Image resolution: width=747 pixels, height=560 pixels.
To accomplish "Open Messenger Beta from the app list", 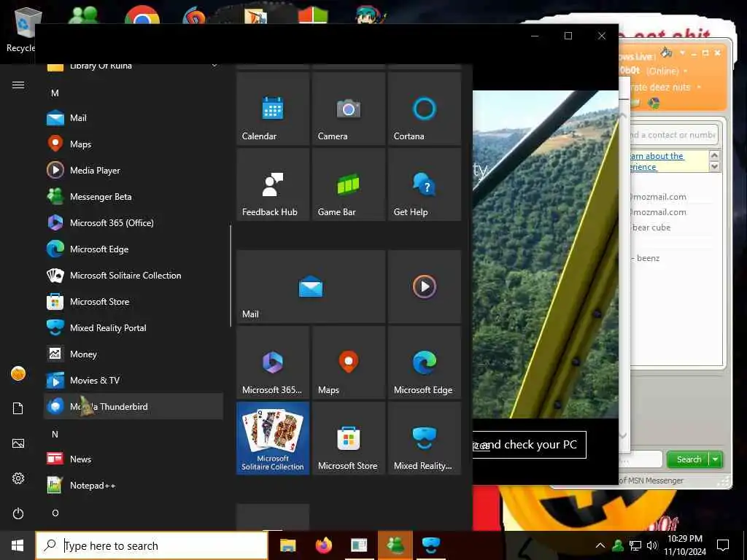I will 133,197.
